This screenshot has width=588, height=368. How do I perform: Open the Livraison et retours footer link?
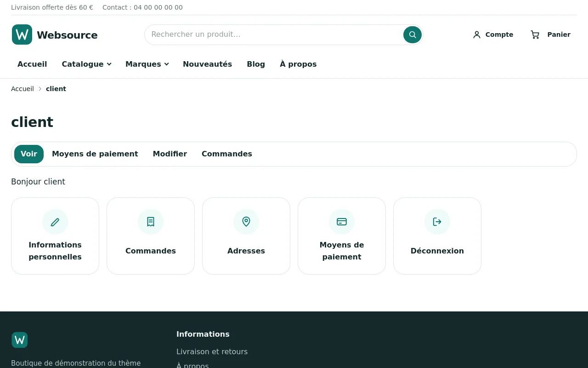[x=212, y=351]
